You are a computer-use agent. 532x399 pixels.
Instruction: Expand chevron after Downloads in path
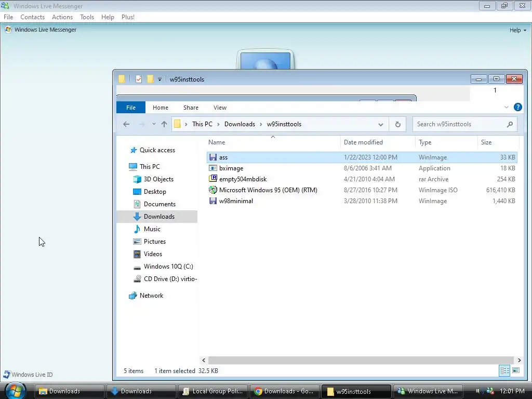pyautogui.click(x=261, y=124)
